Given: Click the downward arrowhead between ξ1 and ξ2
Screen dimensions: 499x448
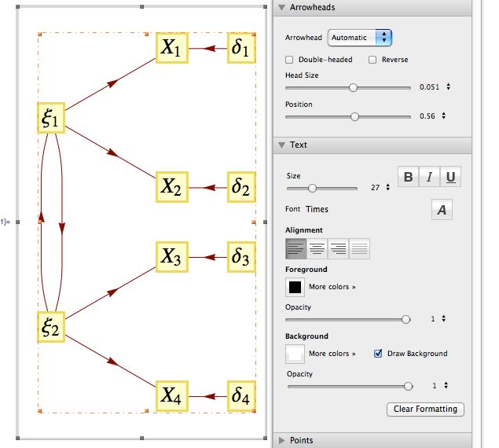Looking at the screenshot, I should coord(62,230).
